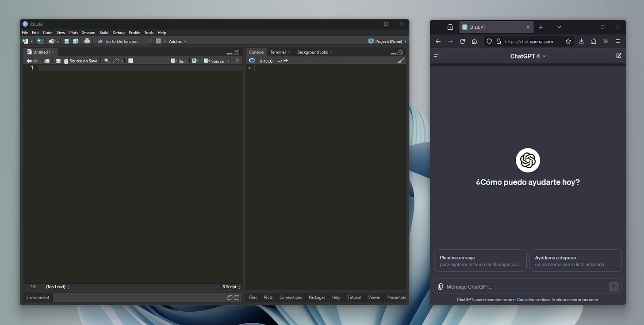Click the Save current document icon in main toolbar

[x=67, y=41]
